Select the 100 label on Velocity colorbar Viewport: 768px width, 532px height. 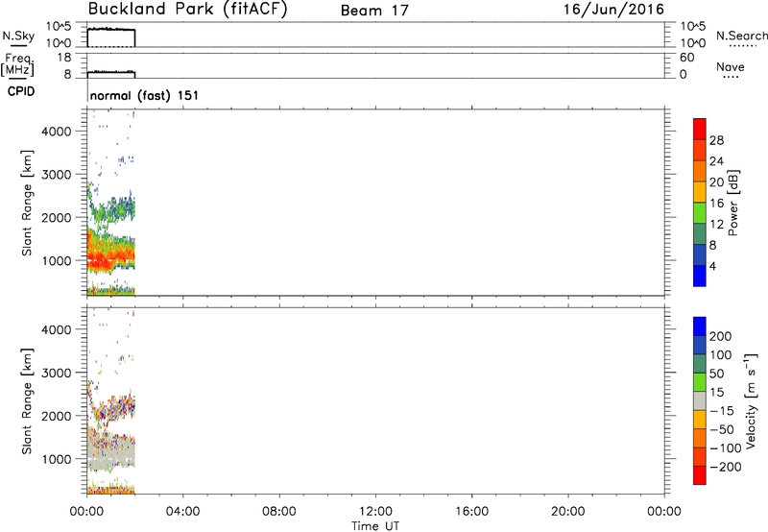click(x=721, y=355)
